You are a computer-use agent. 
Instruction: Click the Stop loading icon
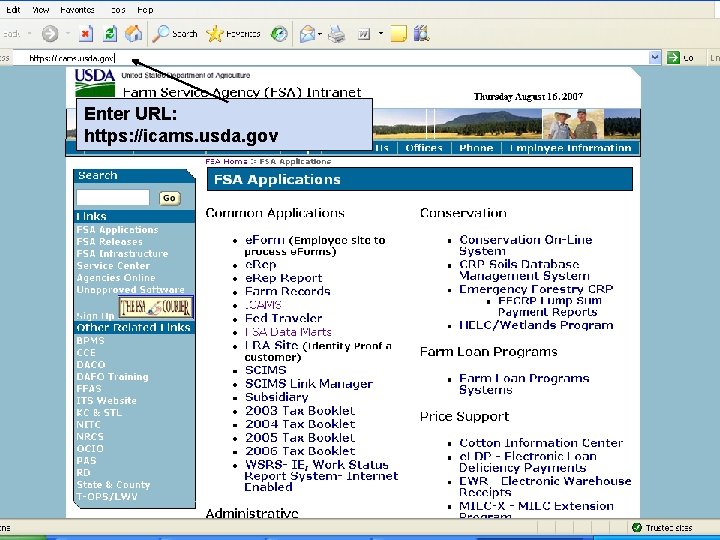pos(85,34)
